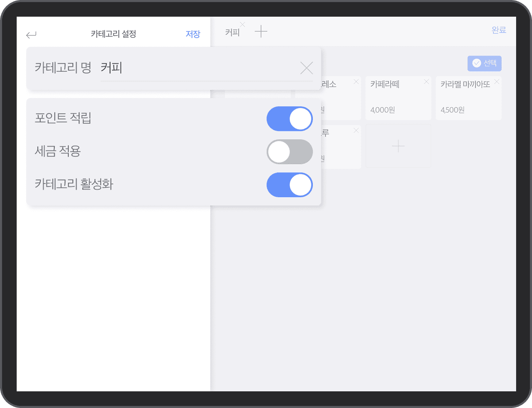532x408 pixels.
Task: Disable the 카테고리 활성화 switch
Action: [x=289, y=185]
